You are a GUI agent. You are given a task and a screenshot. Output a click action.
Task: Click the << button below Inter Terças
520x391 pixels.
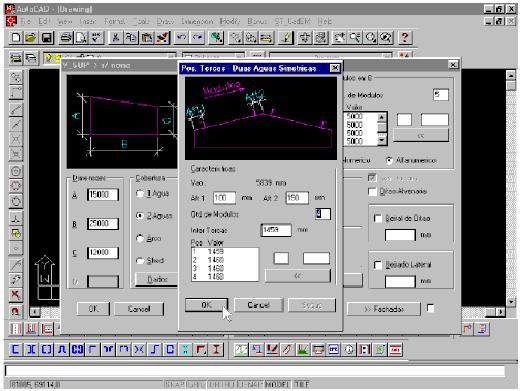(298, 276)
